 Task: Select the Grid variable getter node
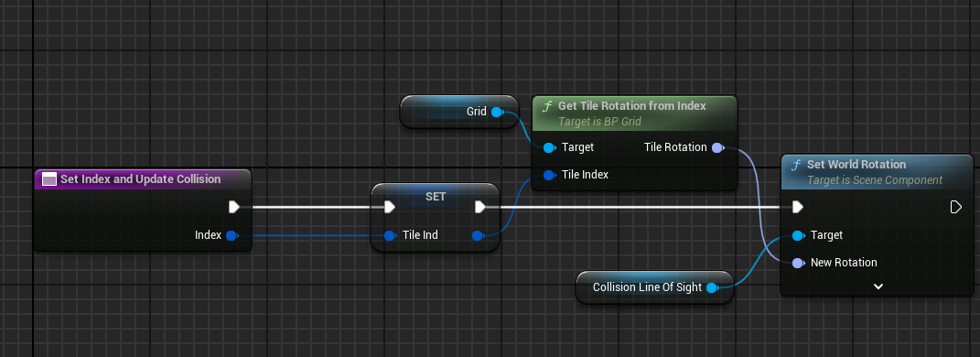pos(459,112)
